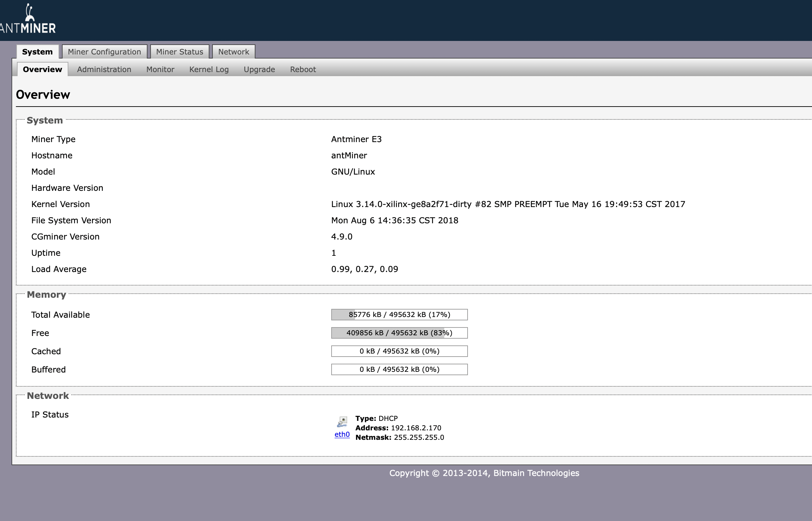Click the 4.9.0 CGminer version value
Image resolution: width=812 pixels, height=521 pixels.
(342, 237)
